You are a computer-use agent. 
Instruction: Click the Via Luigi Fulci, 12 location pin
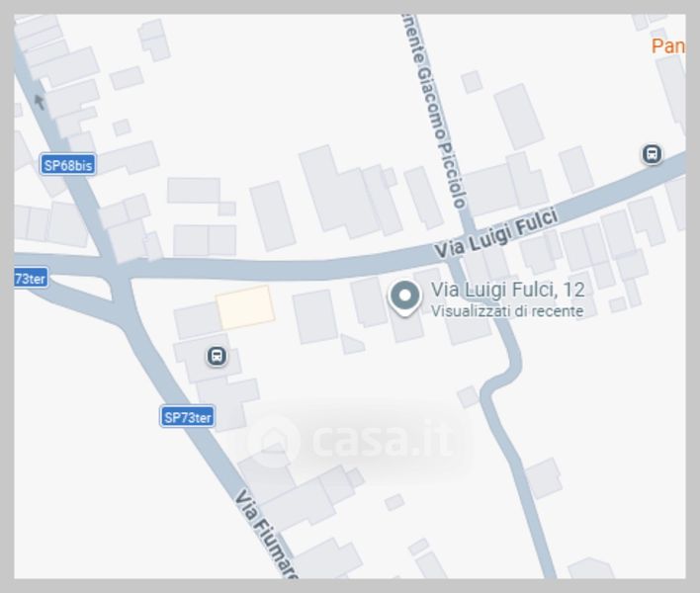coord(404,298)
